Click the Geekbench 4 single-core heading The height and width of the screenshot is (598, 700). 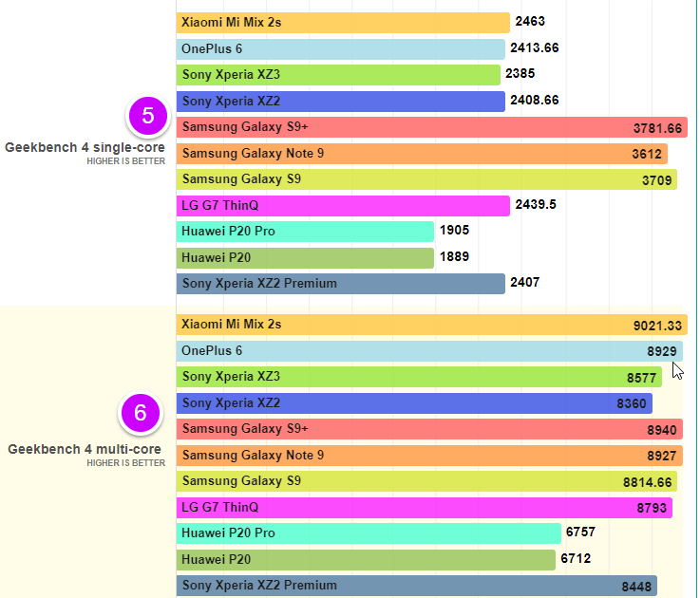click(x=85, y=147)
